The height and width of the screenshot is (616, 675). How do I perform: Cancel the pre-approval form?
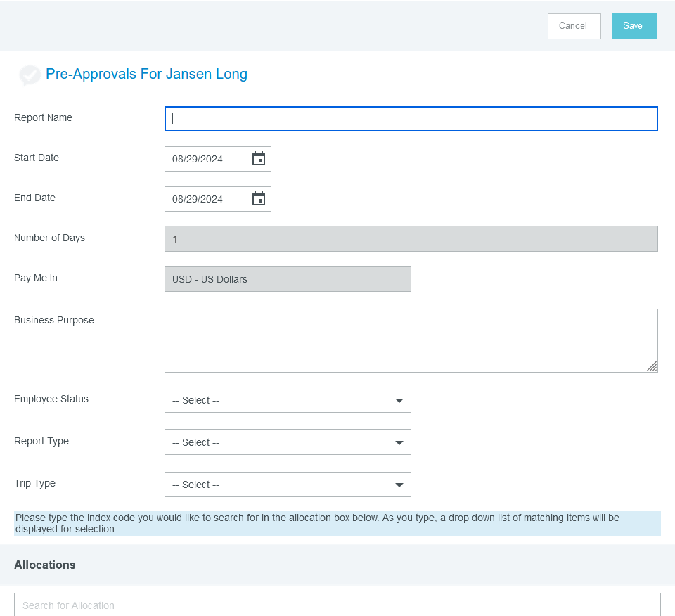point(574,26)
